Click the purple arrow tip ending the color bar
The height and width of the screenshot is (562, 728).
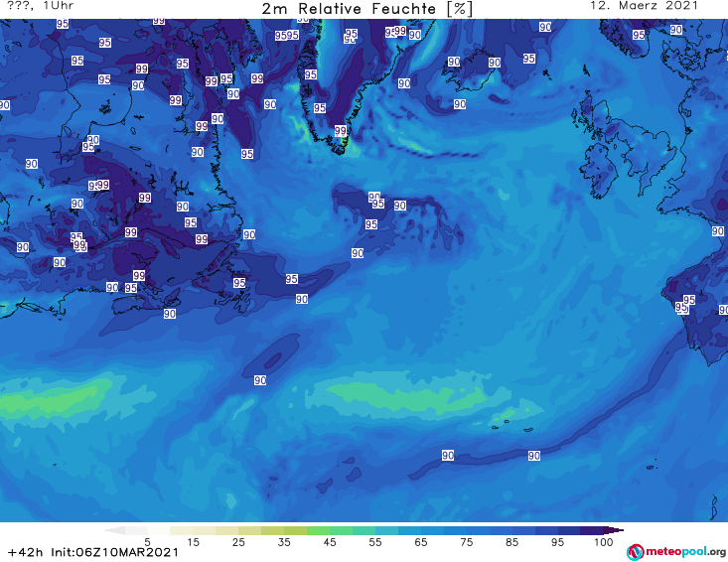click(614, 530)
